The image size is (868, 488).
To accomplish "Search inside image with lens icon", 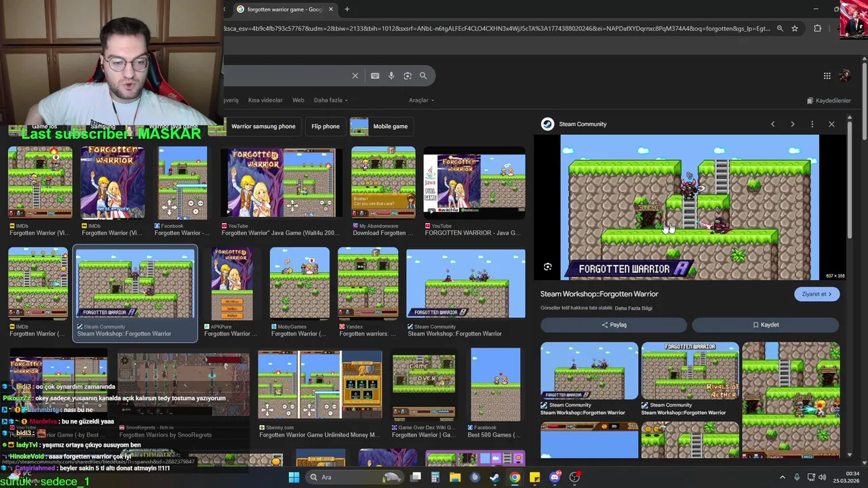I will click(548, 267).
